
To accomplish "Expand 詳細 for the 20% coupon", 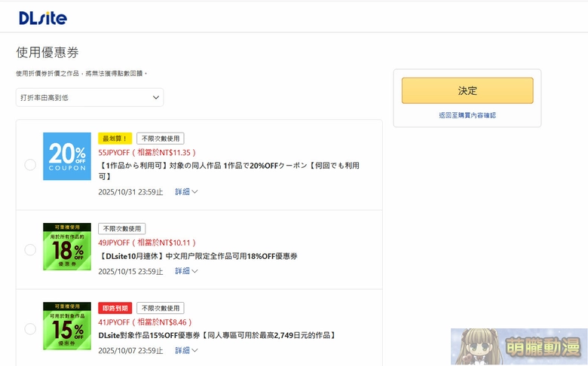I will point(186,192).
